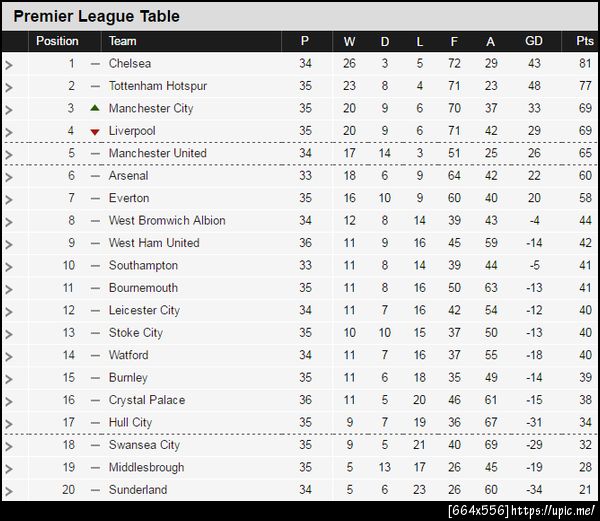Click the no-change dash icon beside Sunderland

coord(95,490)
